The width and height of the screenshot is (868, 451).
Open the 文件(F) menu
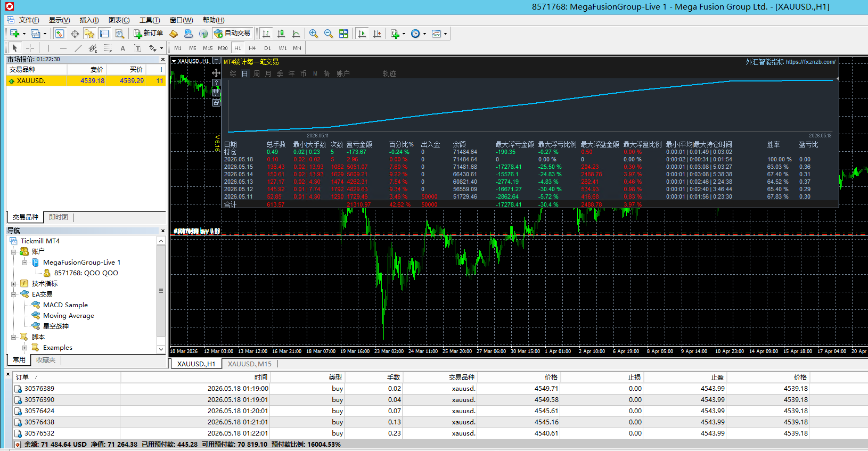[29, 20]
